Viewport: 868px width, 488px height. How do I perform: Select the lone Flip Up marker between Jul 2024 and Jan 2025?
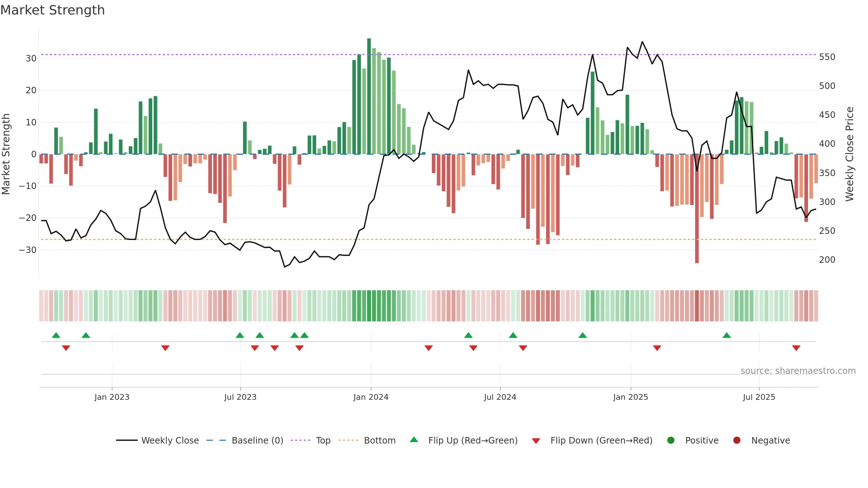(x=583, y=335)
